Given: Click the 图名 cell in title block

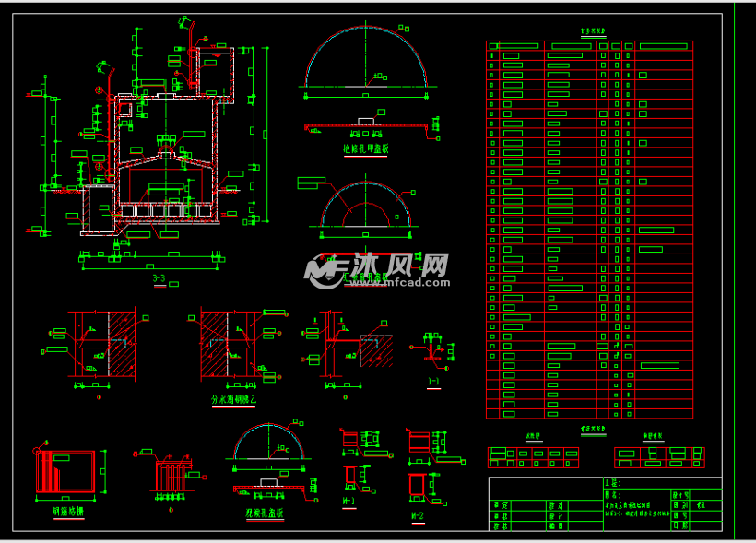Looking at the screenshot, I should click(611, 494).
